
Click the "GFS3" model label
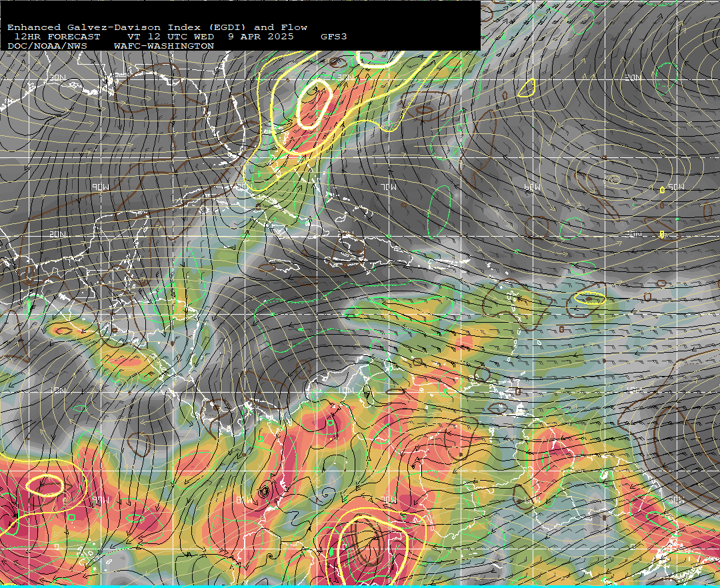[334, 37]
